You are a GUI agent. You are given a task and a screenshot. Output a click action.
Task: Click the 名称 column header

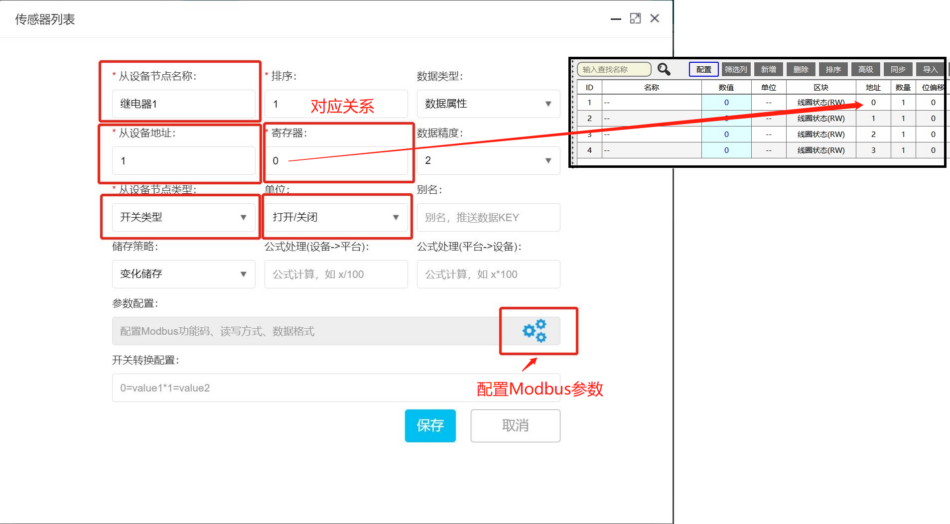coord(651,87)
